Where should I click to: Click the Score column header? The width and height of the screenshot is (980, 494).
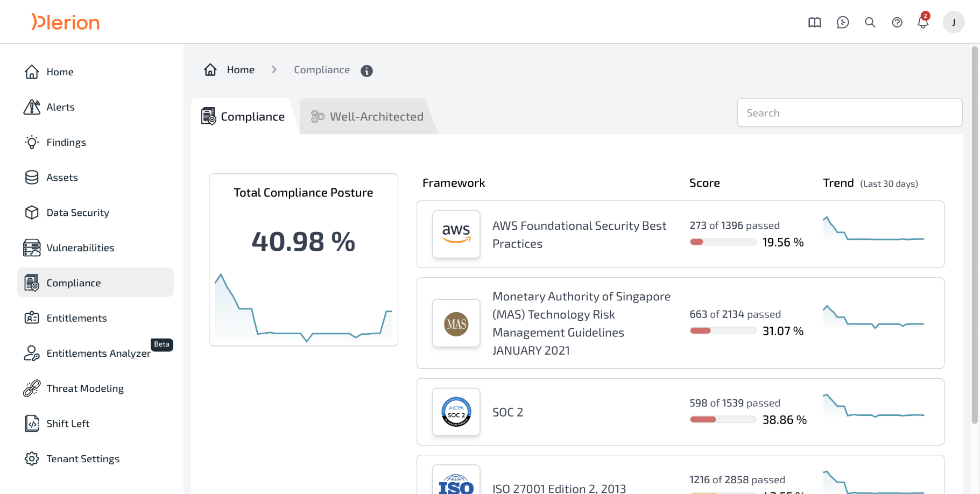click(704, 183)
